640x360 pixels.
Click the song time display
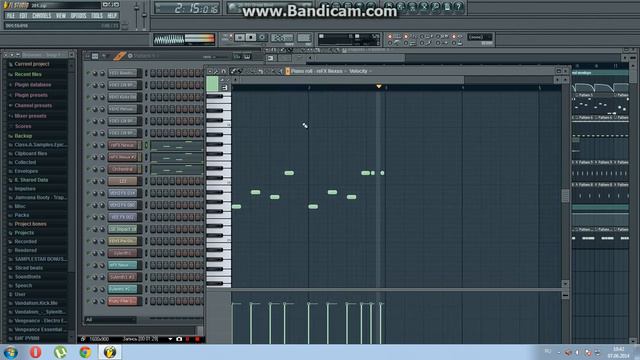(x=188, y=8)
